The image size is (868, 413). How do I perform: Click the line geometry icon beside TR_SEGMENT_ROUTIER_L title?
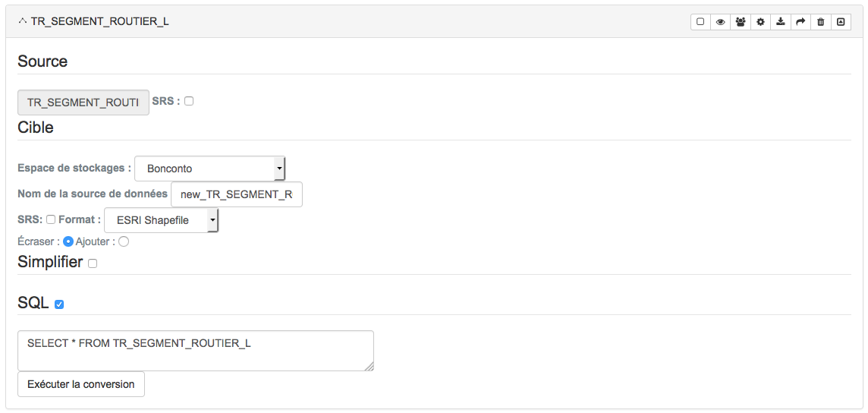pos(23,21)
